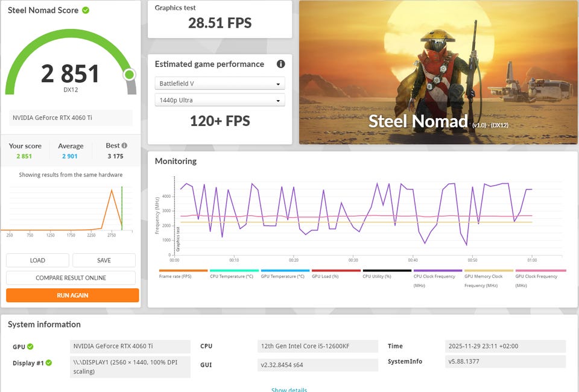Click Your score value 2 851
Image resolution: width=579 pixels, height=392 pixels.
click(x=24, y=156)
